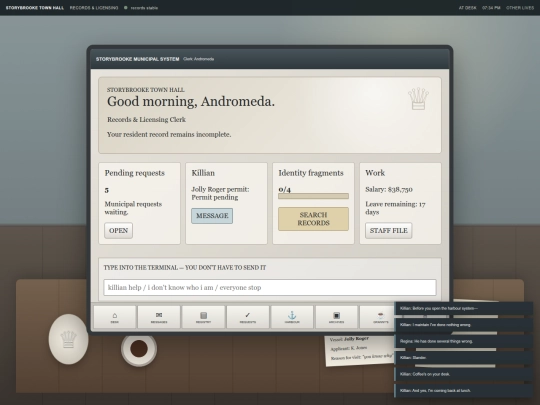
Task: Open the Archives tab icon
Action: [x=336, y=317]
